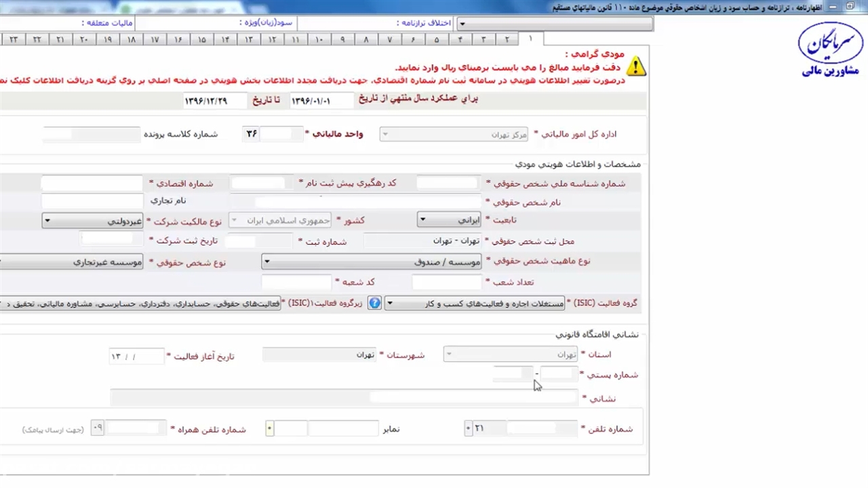Click the تعداد شعب input field
Screen dimensions: 868x488
446,282
